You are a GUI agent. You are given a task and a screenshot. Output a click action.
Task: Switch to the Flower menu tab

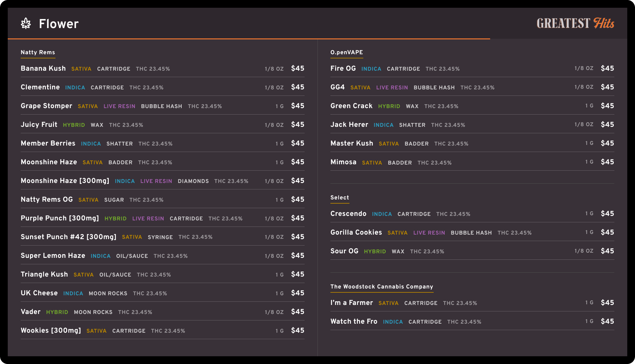(59, 23)
